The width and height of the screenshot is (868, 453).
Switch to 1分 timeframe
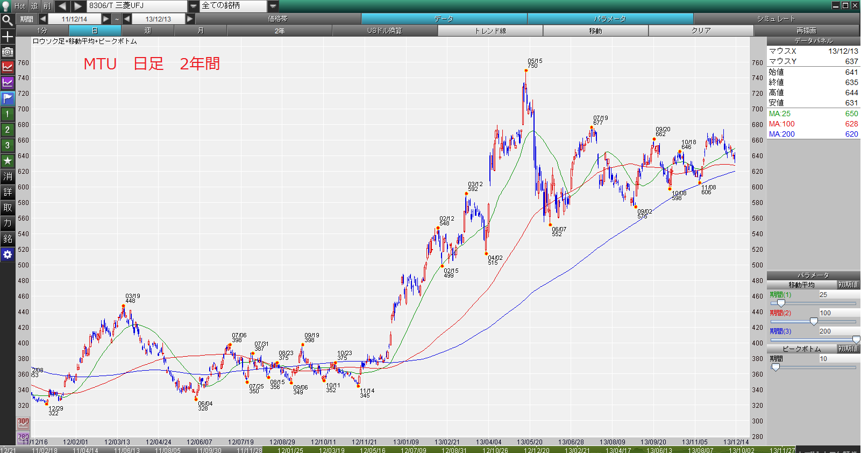point(42,31)
